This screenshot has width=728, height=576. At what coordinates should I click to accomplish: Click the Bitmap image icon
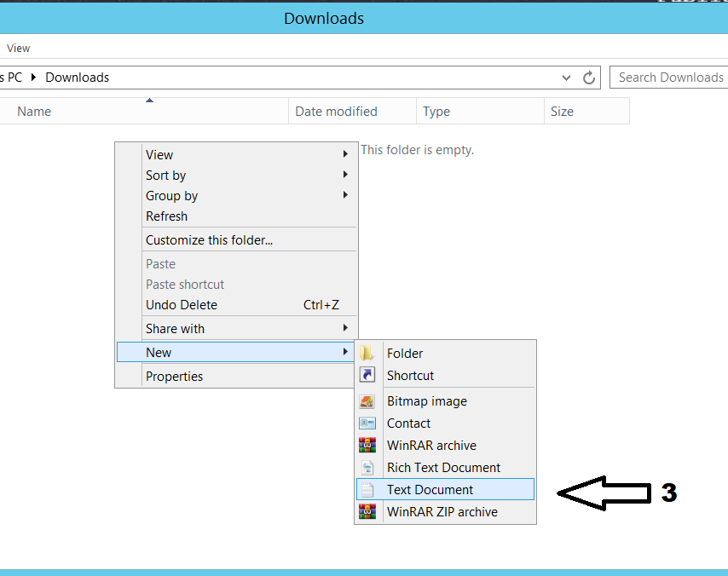pyautogui.click(x=367, y=401)
